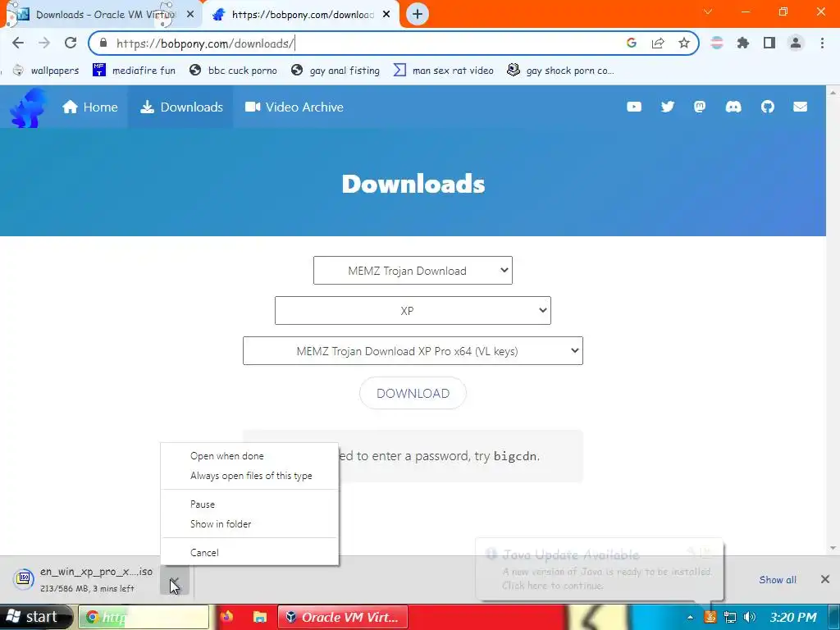The height and width of the screenshot is (630, 840).
Task: Click the volume speaker tray icon
Action: (750, 617)
